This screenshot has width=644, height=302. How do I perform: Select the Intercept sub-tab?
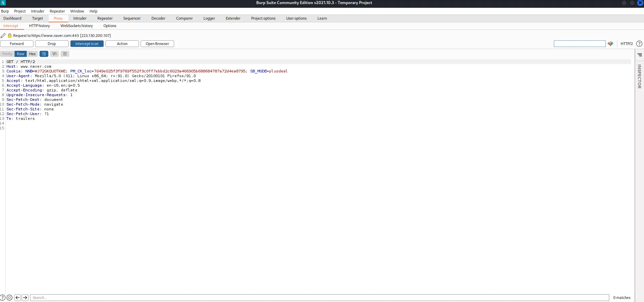click(11, 26)
